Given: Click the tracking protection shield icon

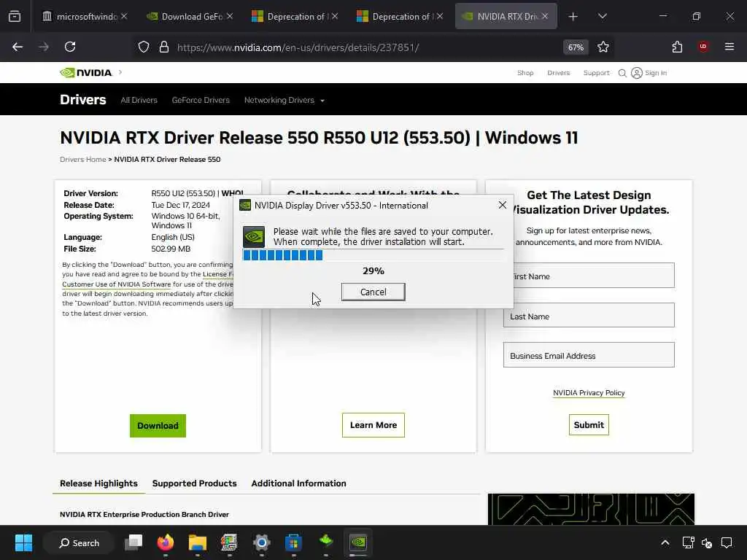Looking at the screenshot, I should 144,47.
